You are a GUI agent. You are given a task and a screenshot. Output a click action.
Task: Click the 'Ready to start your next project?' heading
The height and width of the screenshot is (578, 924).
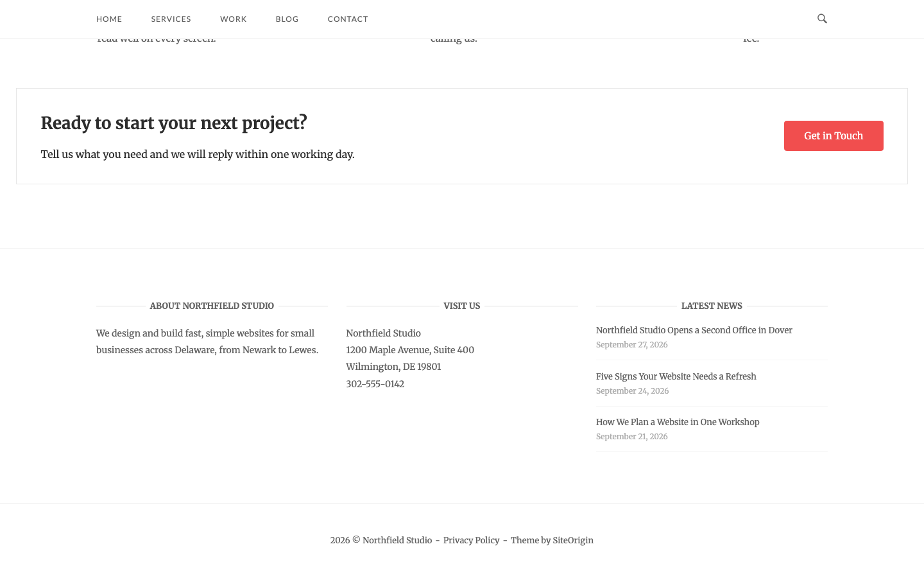point(174,123)
